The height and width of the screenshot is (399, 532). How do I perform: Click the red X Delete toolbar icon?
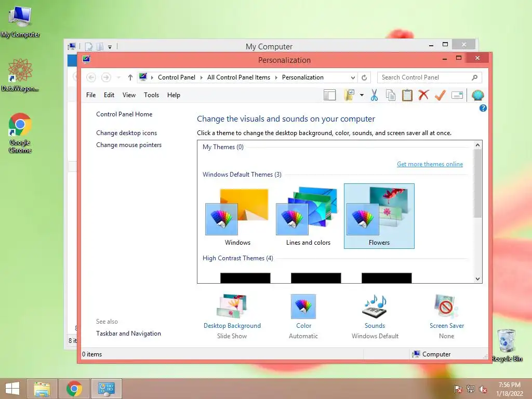pos(423,95)
